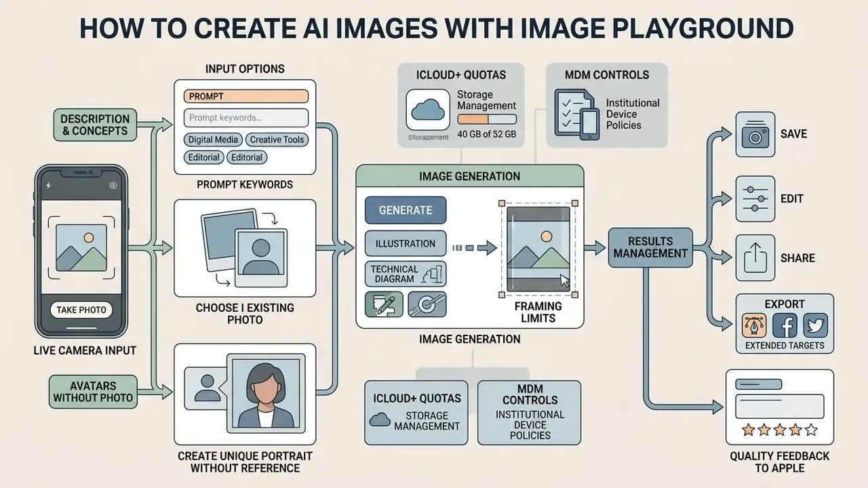Click the phone flash icon

point(48,185)
